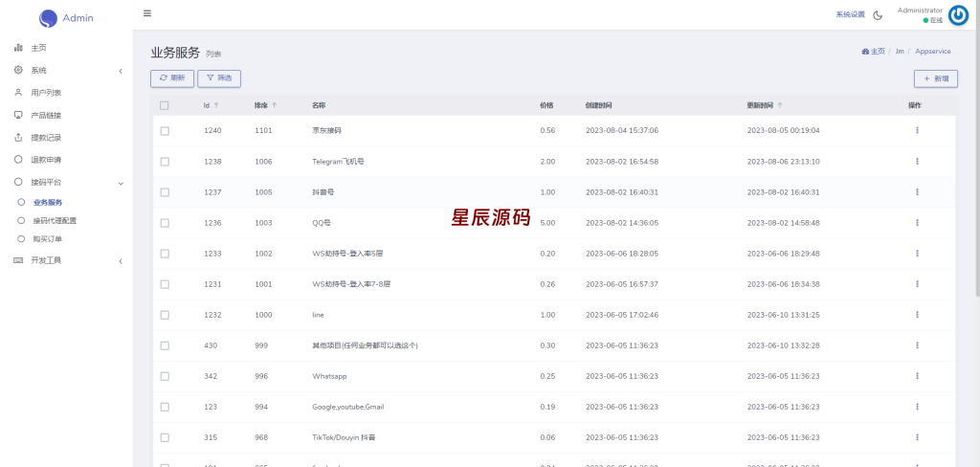Select 购买订单 submenu item
This screenshot has height=467, width=980.
[48, 239]
